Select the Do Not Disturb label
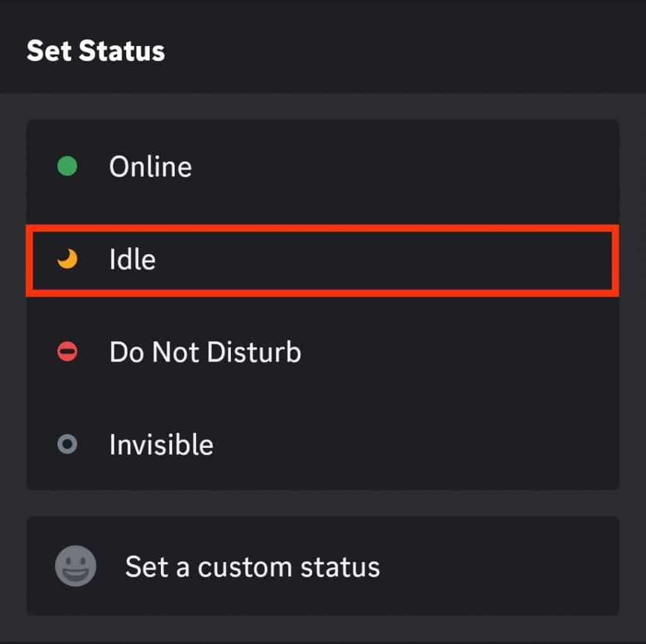Viewport: 646px width, 644px height. 205,351
